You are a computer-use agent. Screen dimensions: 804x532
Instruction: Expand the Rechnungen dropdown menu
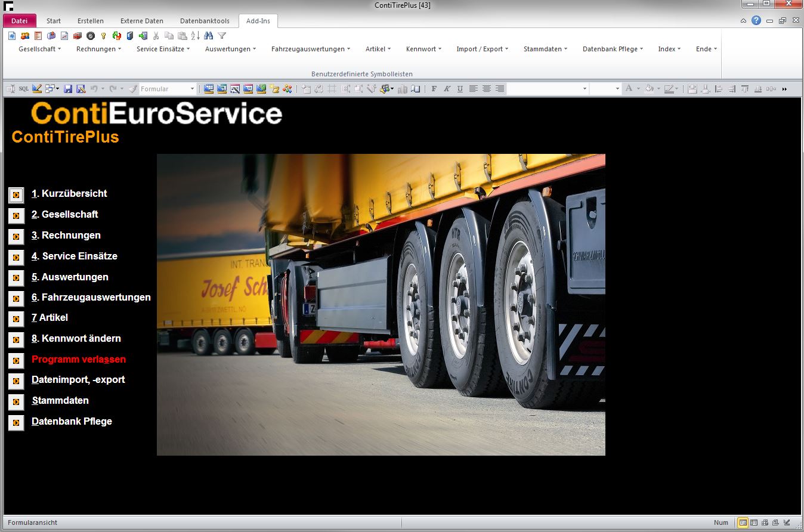[x=98, y=49]
